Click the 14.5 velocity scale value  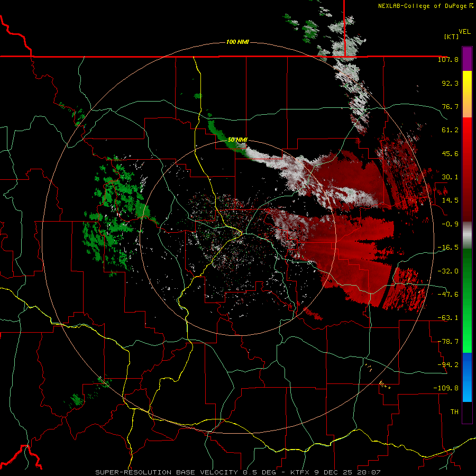(x=450, y=200)
